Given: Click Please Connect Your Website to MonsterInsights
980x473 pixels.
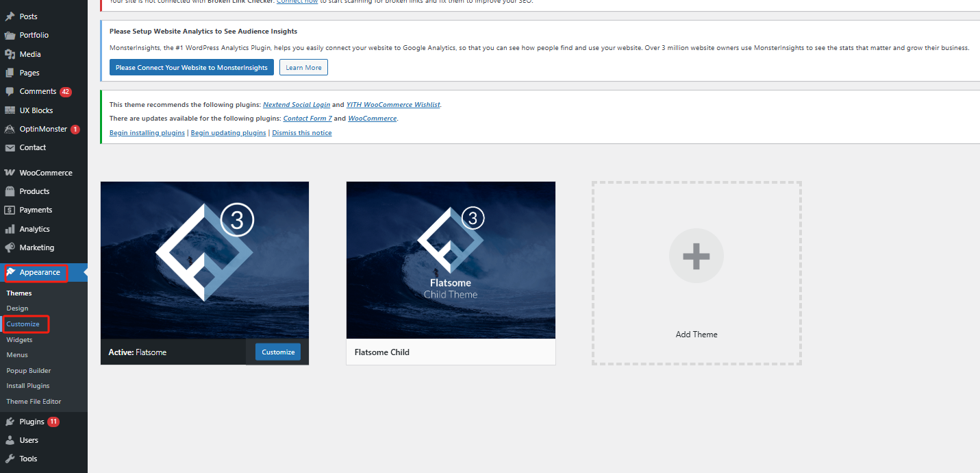Looking at the screenshot, I should [192, 67].
